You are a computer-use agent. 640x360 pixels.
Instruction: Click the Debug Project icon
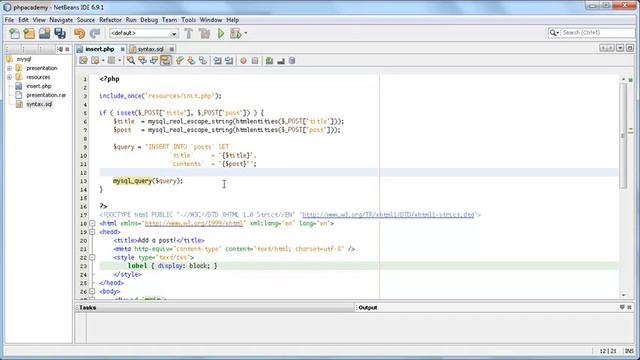[x=236, y=33]
